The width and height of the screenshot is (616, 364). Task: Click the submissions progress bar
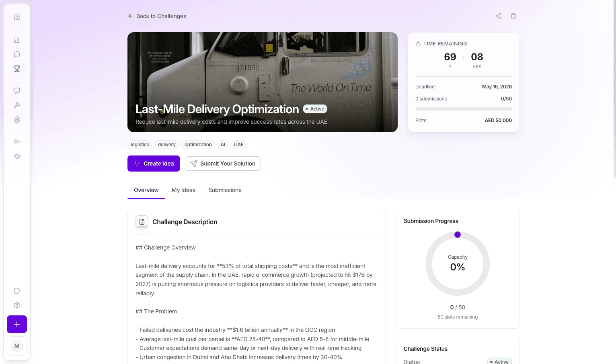click(464, 109)
